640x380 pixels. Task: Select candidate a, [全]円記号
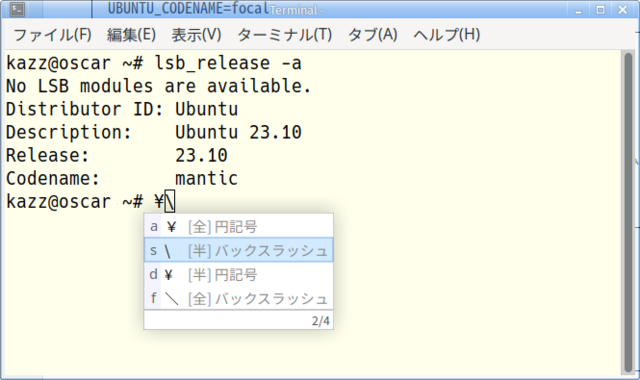[239, 226]
